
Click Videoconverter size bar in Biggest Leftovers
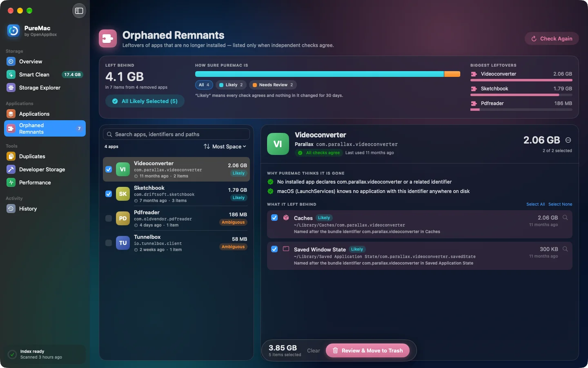pyautogui.click(x=521, y=80)
